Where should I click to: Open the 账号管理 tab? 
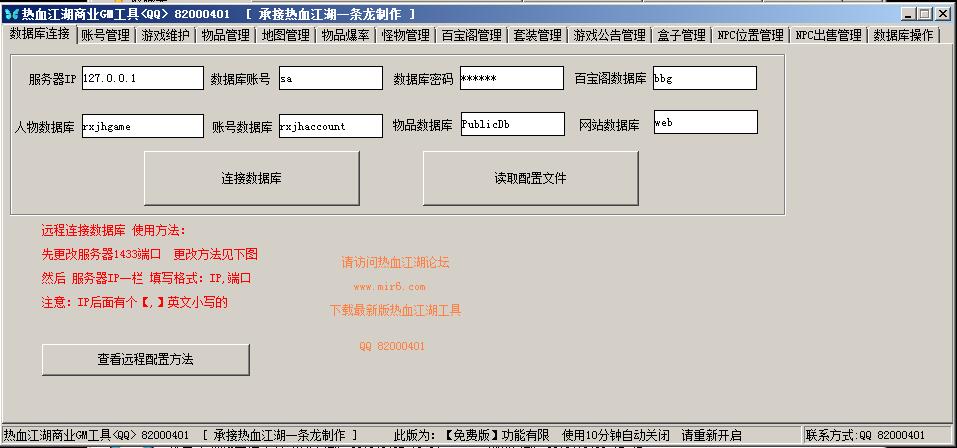(x=105, y=36)
